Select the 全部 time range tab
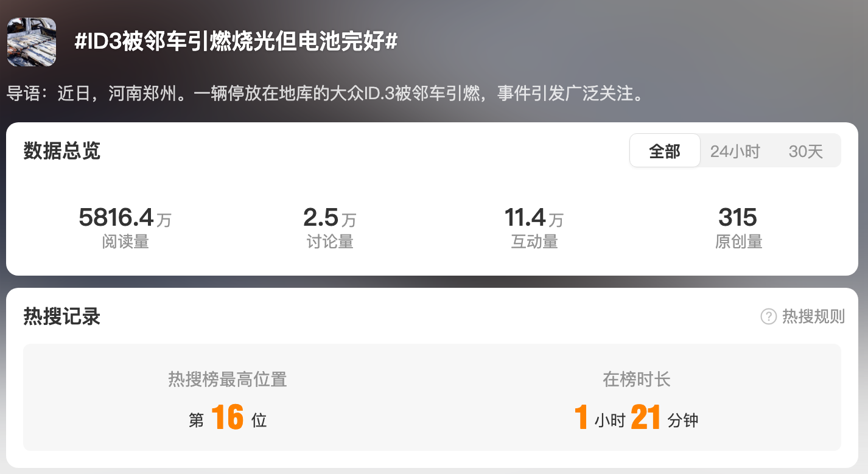868x474 pixels. tap(665, 151)
